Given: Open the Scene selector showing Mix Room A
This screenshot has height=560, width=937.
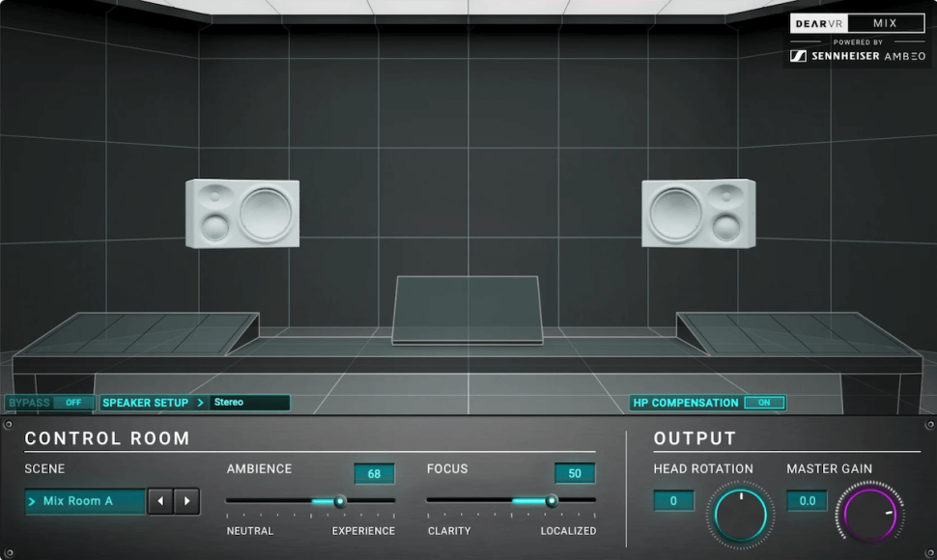Looking at the screenshot, I should point(84,501).
